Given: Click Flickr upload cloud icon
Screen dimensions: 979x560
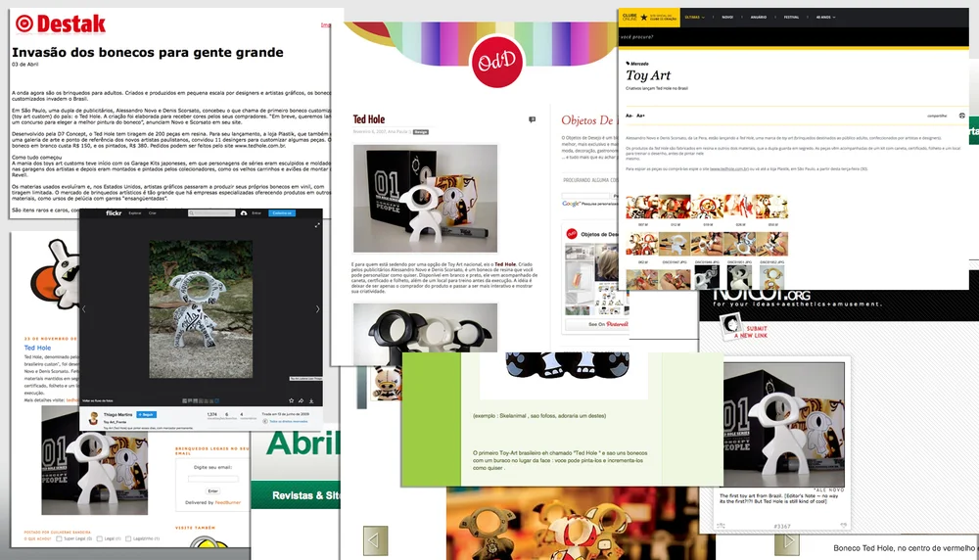Looking at the screenshot, I should pyautogui.click(x=244, y=212).
